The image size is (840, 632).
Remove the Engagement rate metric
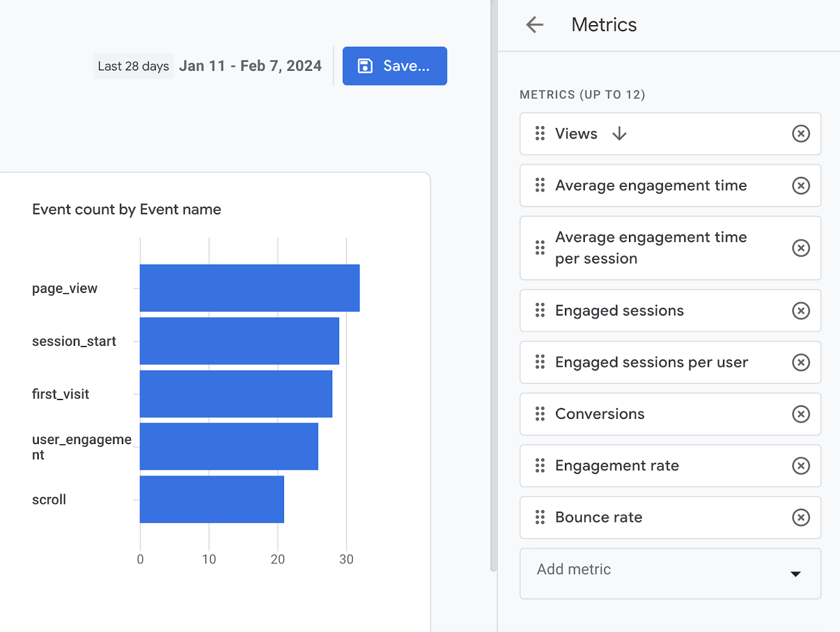[801, 466]
